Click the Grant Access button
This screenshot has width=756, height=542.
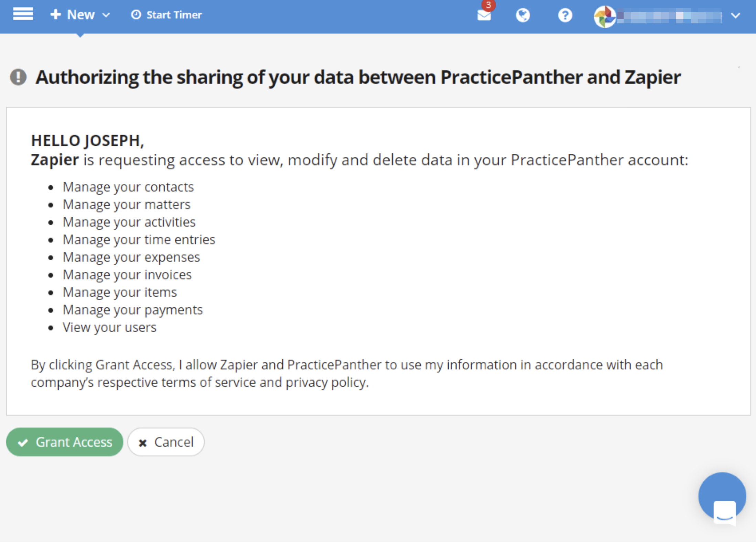tap(65, 442)
